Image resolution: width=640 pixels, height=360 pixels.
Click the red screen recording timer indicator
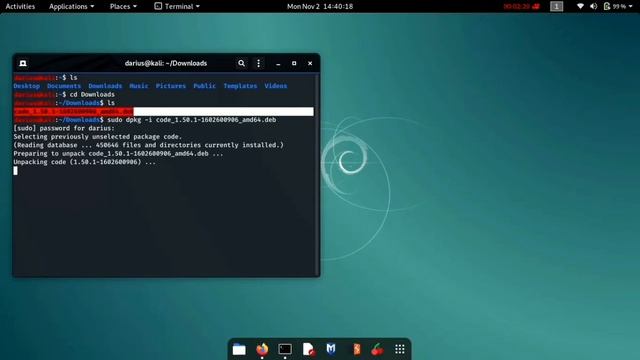[x=522, y=6]
